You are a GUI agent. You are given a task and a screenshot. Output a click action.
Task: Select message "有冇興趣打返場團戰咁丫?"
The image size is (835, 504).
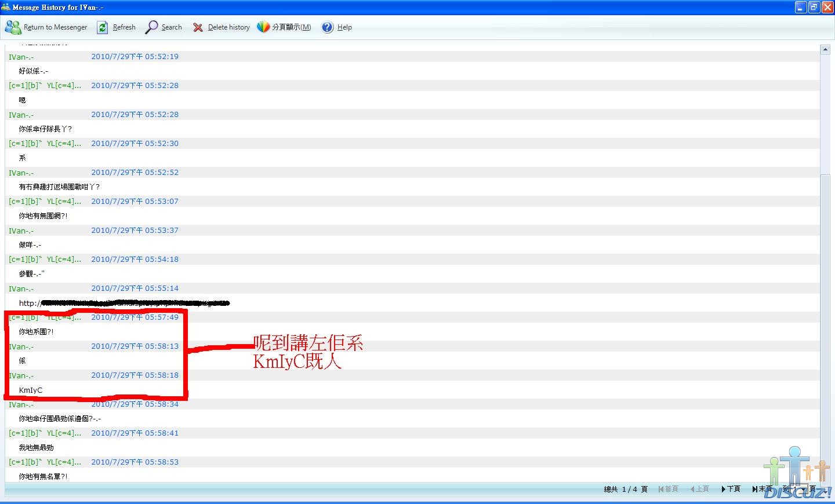tap(59, 187)
